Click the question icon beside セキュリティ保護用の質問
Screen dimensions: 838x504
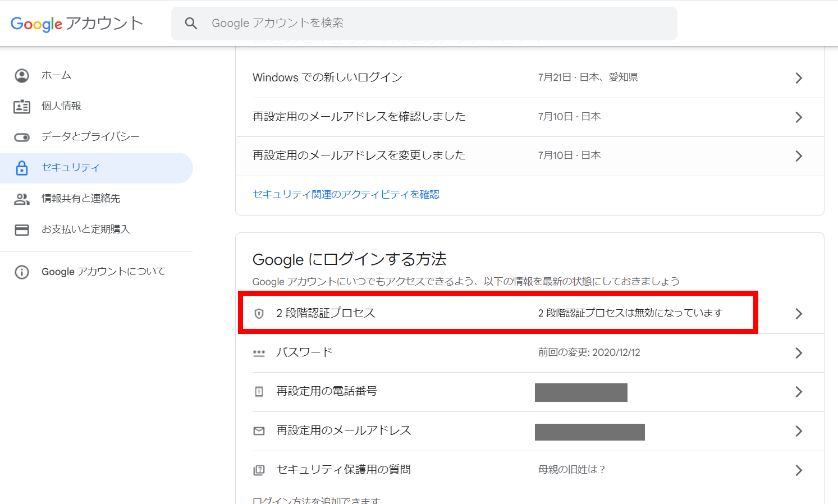259,470
